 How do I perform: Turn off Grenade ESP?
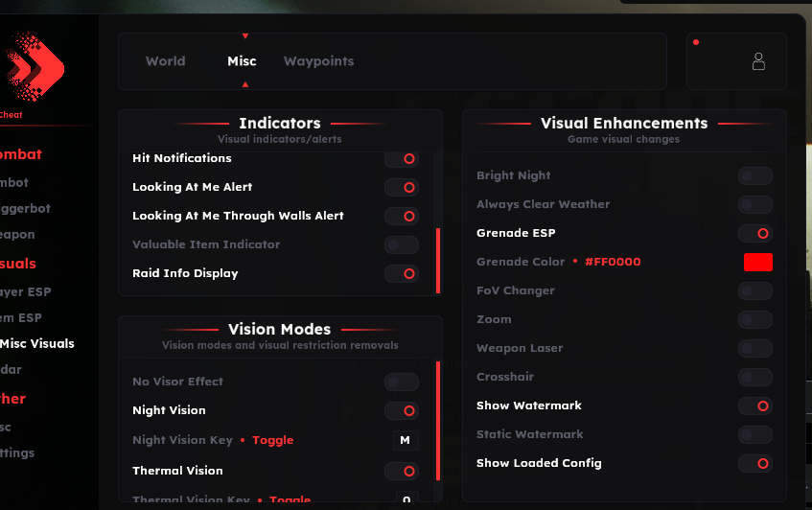coord(755,233)
